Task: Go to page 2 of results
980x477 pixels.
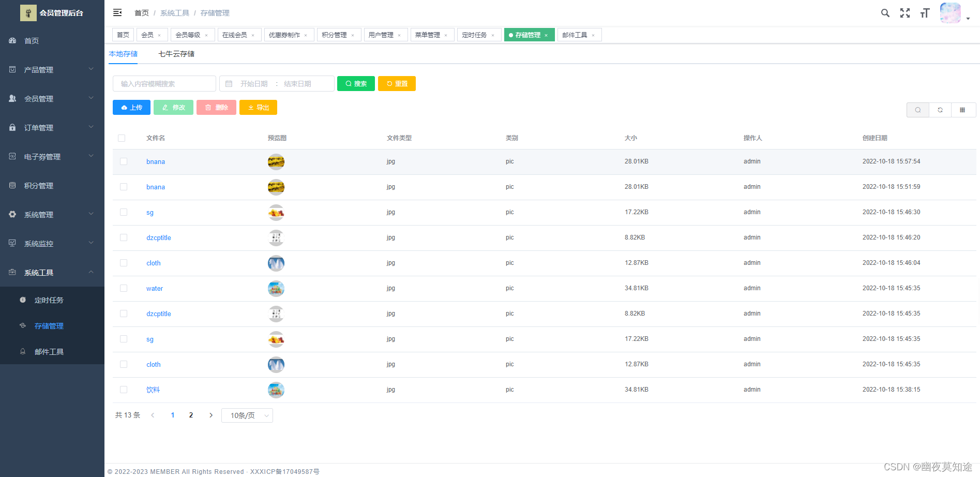Action: [191, 415]
